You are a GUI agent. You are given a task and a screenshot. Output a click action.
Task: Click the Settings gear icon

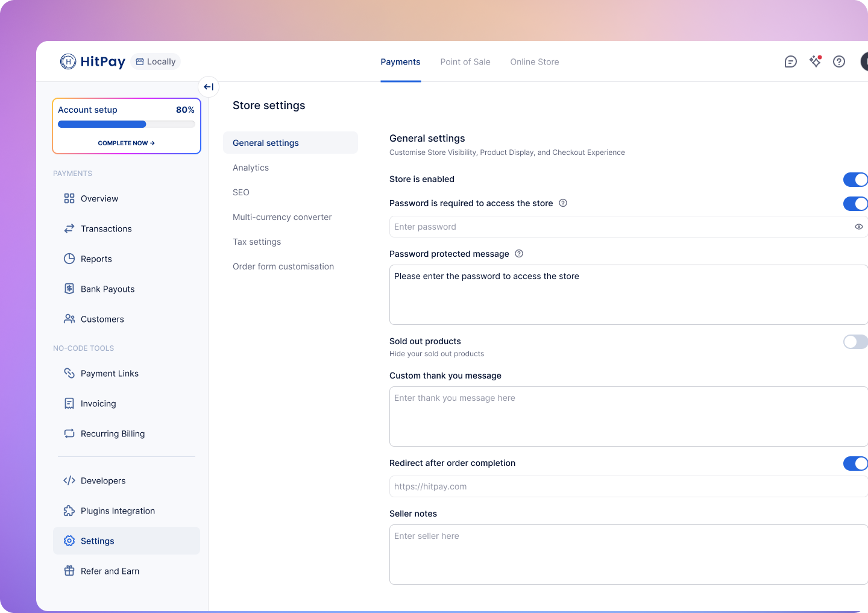(x=69, y=541)
